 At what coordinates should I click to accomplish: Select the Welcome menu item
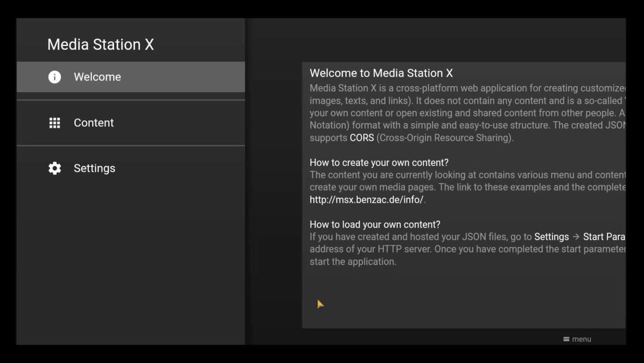tap(131, 77)
